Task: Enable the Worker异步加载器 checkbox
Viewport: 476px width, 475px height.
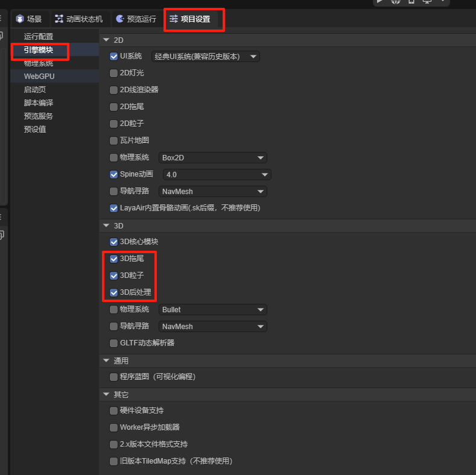Action: tap(113, 428)
